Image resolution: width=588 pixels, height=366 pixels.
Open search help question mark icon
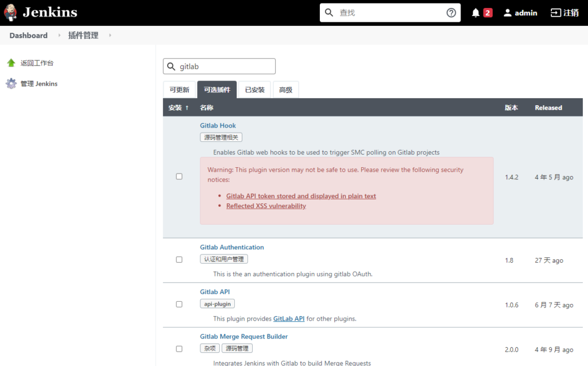pyautogui.click(x=451, y=13)
